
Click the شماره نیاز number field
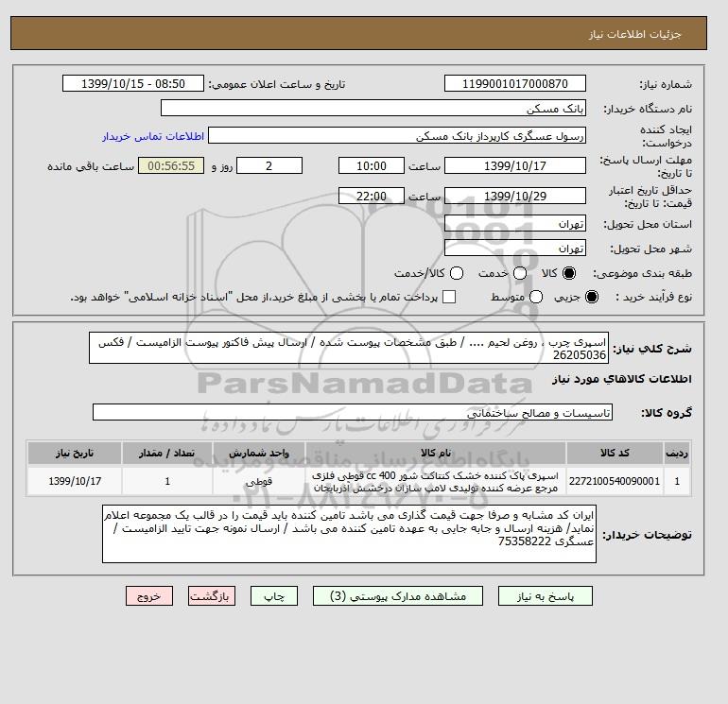[515, 83]
